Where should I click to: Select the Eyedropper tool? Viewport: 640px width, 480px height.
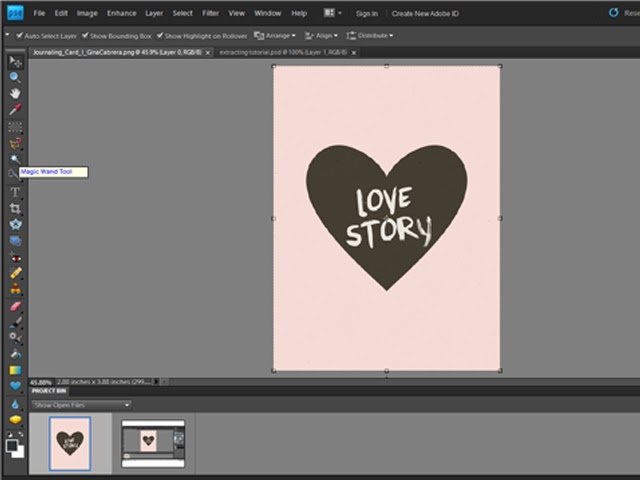point(15,109)
